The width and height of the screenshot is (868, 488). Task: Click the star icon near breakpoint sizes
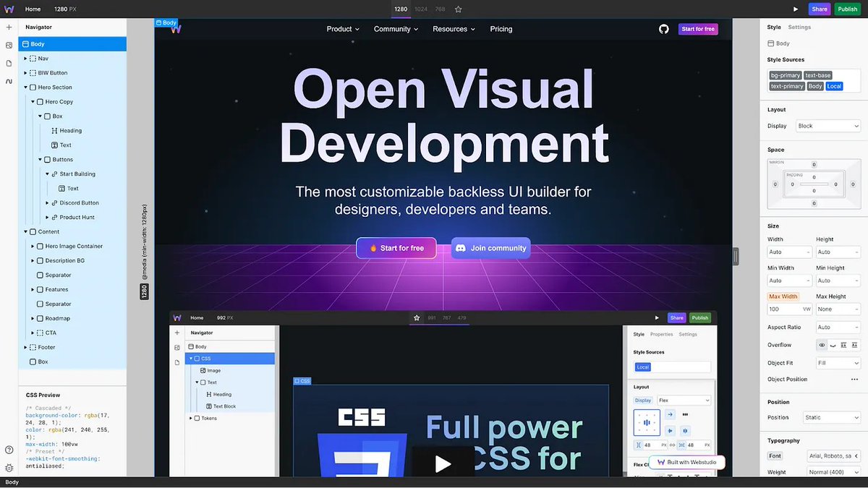click(x=458, y=9)
